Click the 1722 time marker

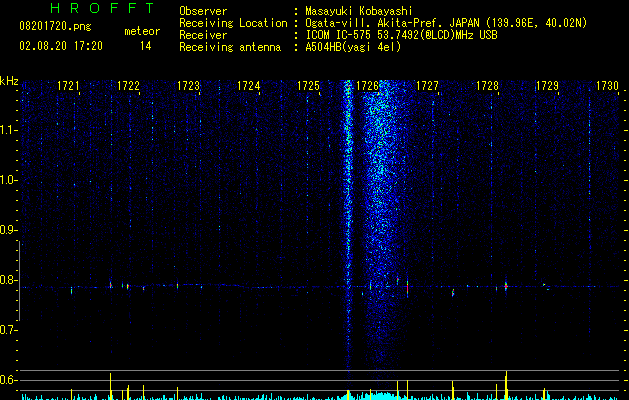point(128,86)
